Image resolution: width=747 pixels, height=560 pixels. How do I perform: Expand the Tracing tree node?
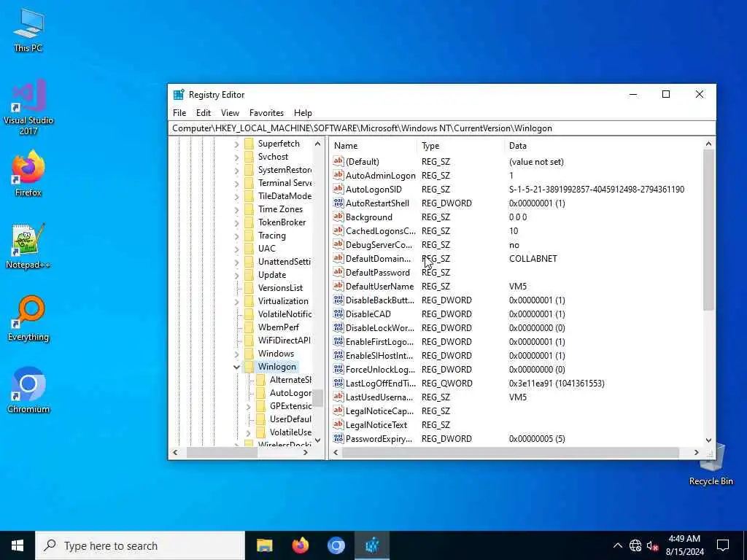[236, 236]
